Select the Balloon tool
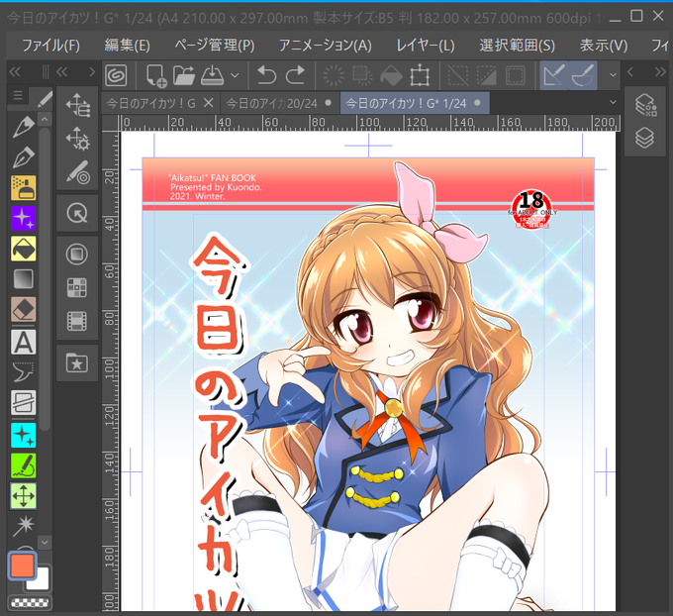 [x=23, y=371]
